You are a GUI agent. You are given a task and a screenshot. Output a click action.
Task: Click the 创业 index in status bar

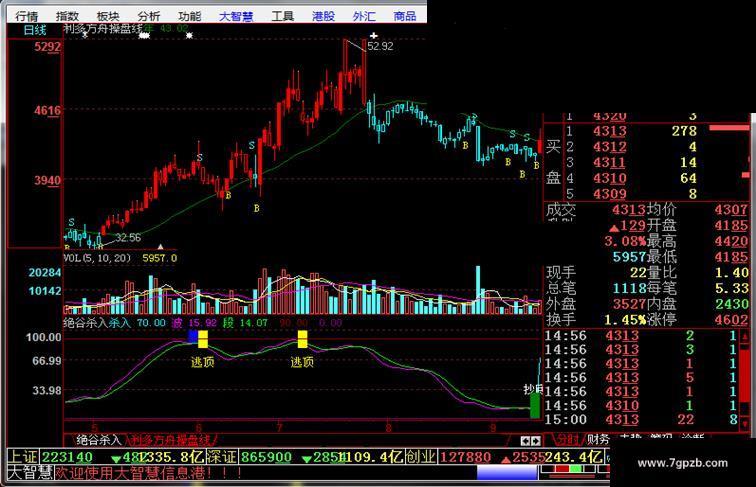(x=421, y=456)
